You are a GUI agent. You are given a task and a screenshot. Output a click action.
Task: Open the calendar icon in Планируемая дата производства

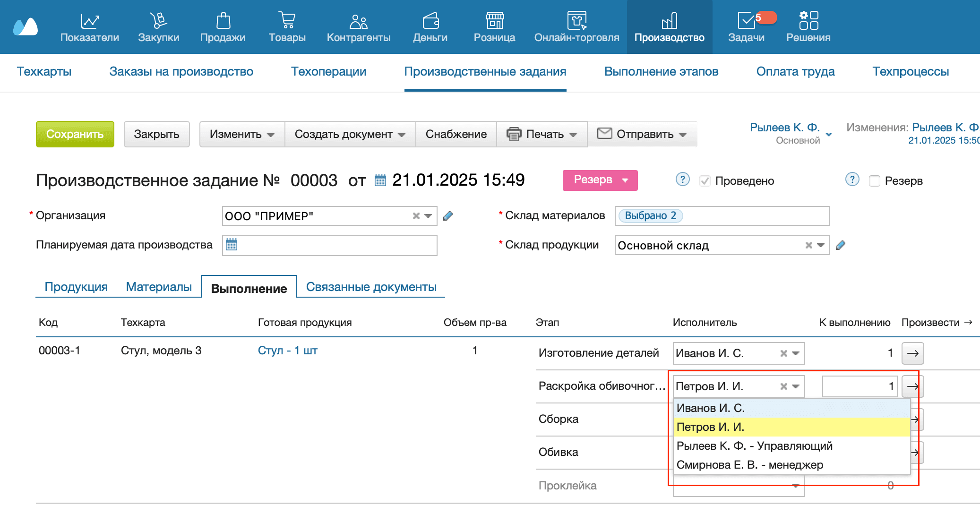(232, 245)
